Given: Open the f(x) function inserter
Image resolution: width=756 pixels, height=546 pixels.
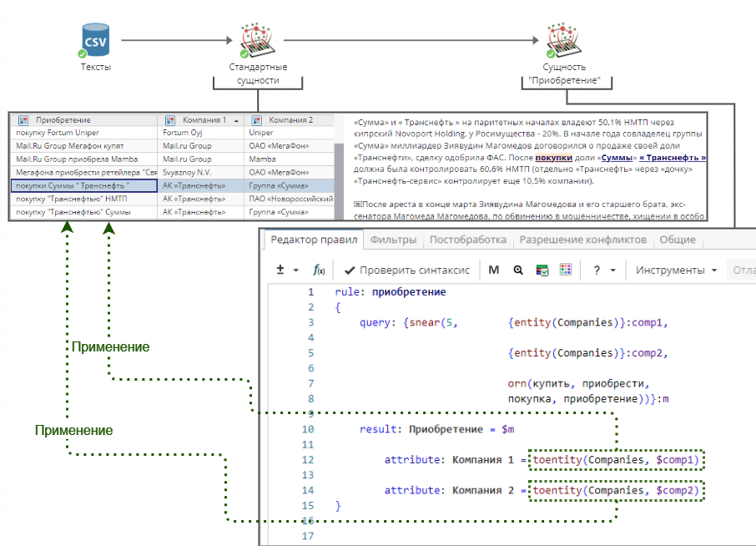Looking at the screenshot, I should click(x=319, y=270).
